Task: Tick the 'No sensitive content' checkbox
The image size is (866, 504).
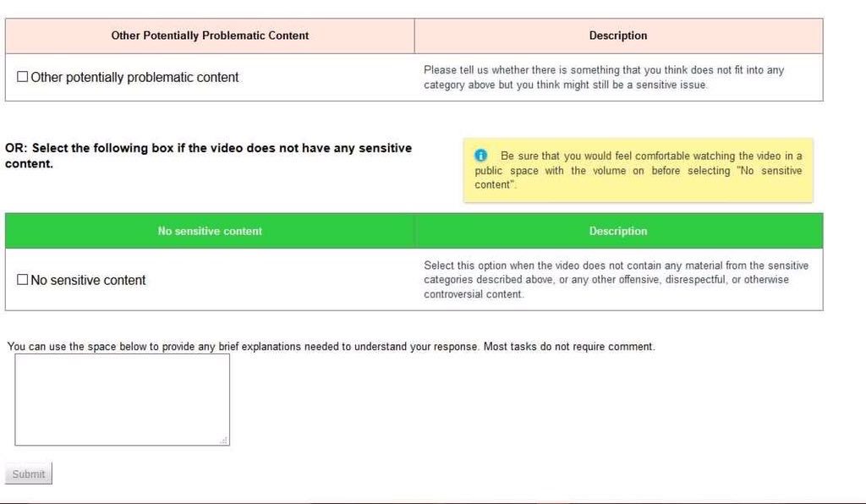Action: pyautogui.click(x=23, y=280)
